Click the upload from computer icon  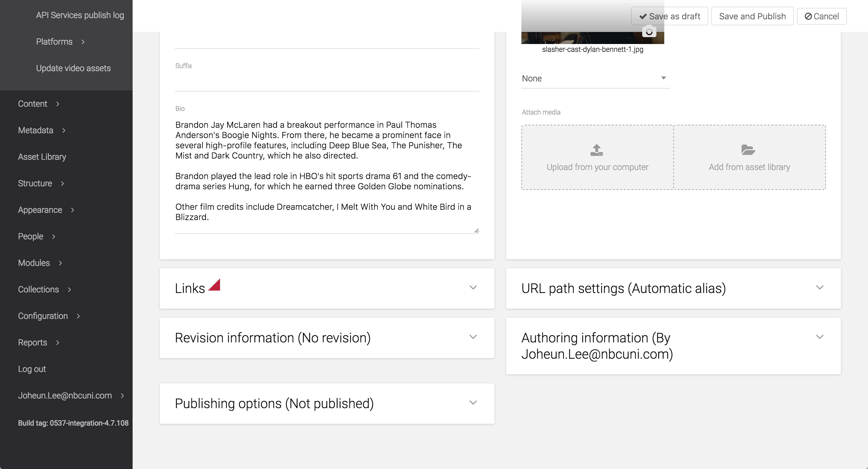click(x=596, y=150)
